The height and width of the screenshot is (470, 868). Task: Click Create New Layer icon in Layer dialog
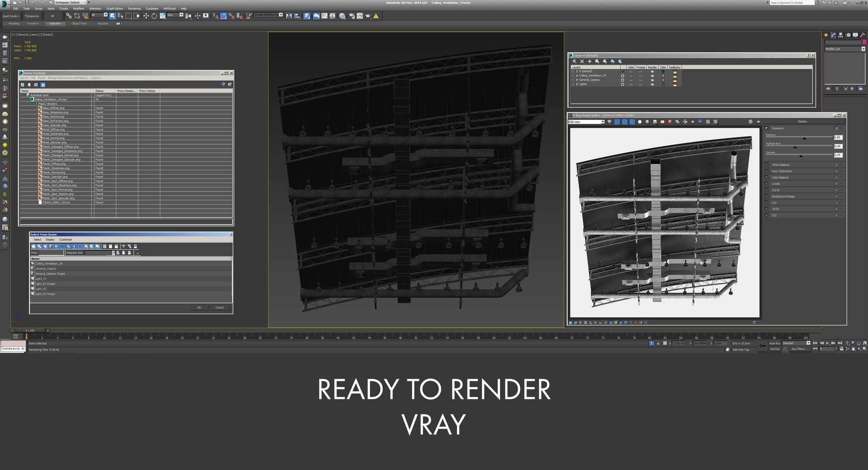tap(575, 61)
